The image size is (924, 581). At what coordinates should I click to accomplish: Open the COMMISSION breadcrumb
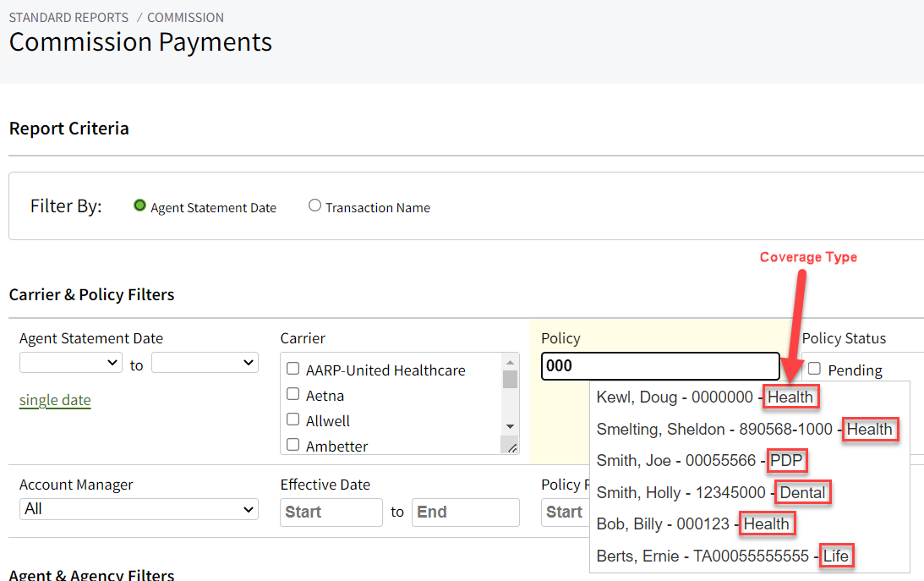coord(185,17)
